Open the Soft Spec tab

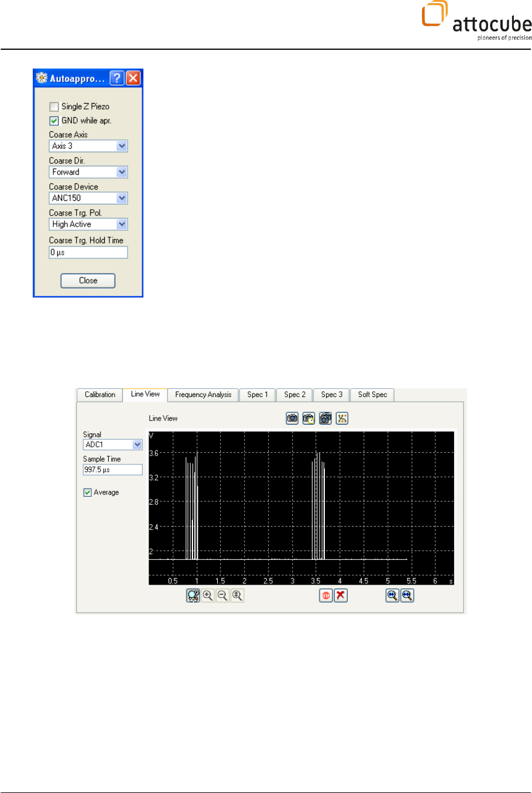point(372,395)
